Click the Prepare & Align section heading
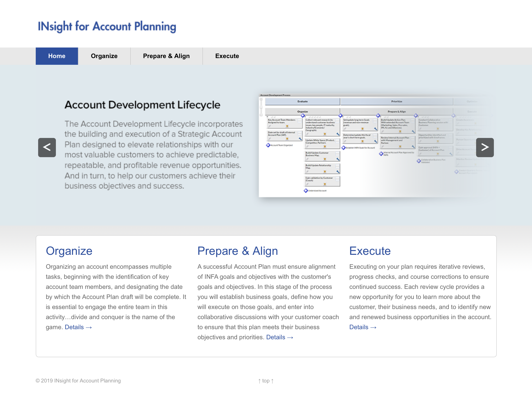This screenshot has width=532, height=393. pyautogui.click(x=238, y=251)
